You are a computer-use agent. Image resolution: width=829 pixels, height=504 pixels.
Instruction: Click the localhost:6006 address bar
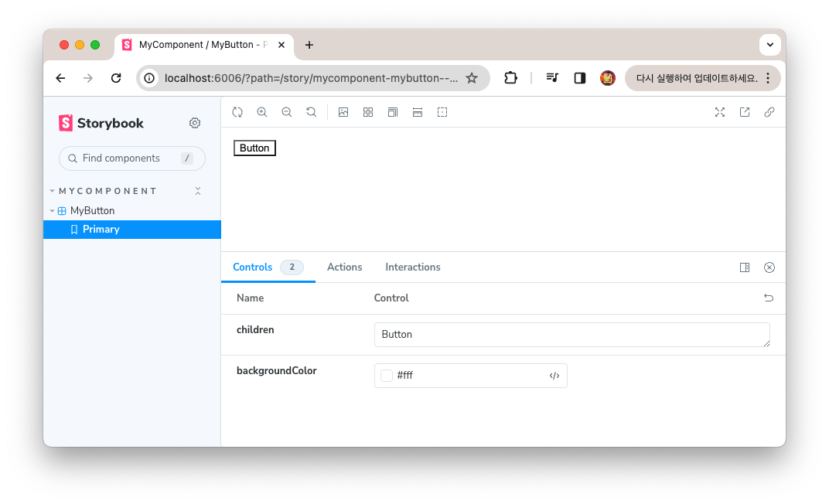point(312,78)
